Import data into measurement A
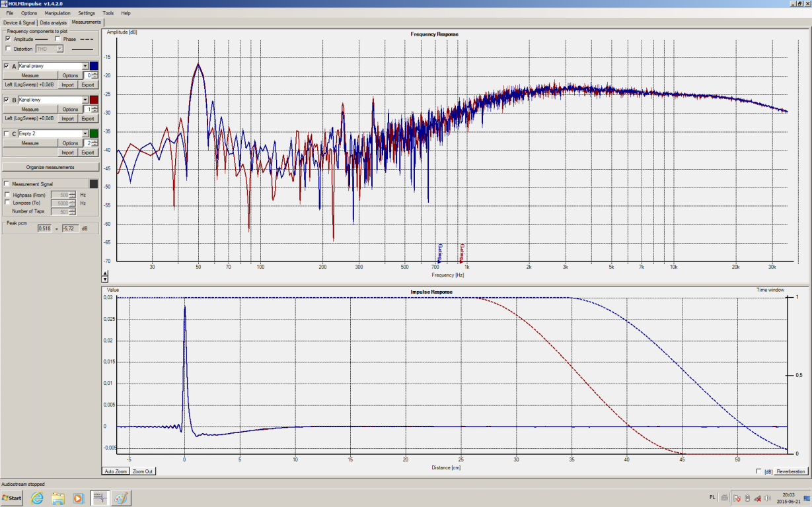The image size is (812, 507). coord(67,84)
